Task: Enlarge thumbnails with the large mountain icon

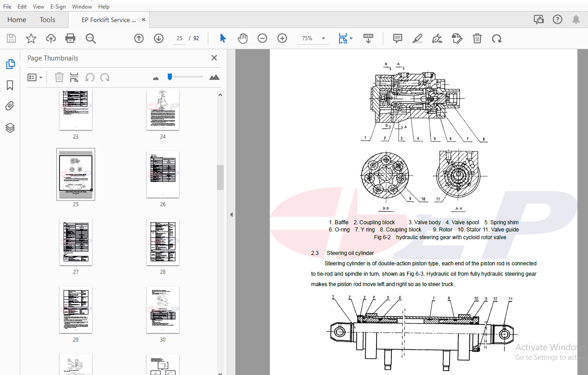Action: pyautogui.click(x=214, y=77)
